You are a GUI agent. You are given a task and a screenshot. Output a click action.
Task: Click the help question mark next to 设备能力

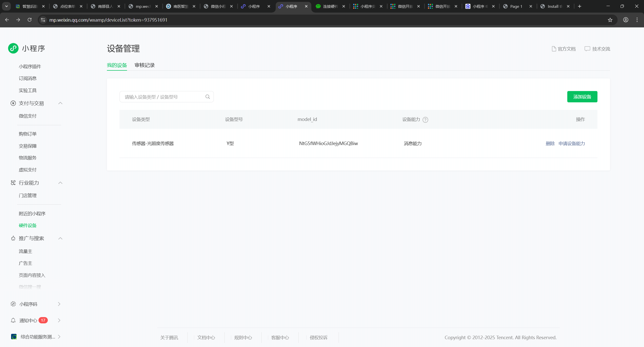[x=425, y=120]
